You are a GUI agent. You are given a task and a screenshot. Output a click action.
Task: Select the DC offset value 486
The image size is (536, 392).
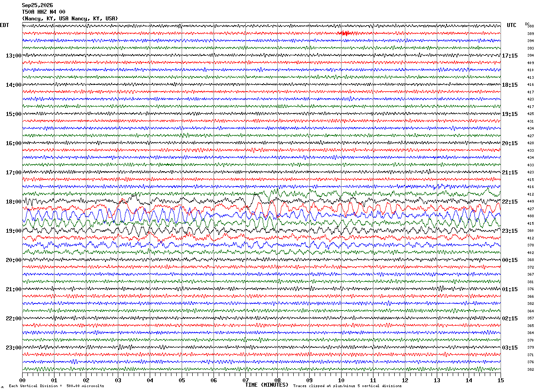pos(530,216)
